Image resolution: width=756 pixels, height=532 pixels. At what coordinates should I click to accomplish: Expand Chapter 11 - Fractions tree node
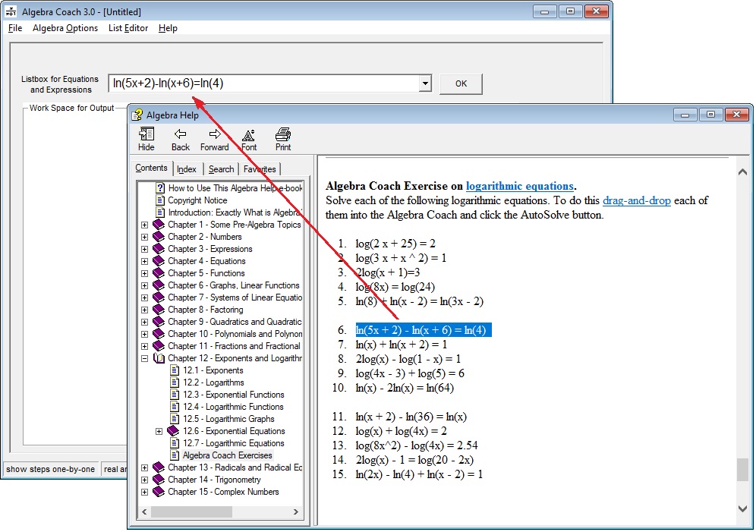(144, 347)
